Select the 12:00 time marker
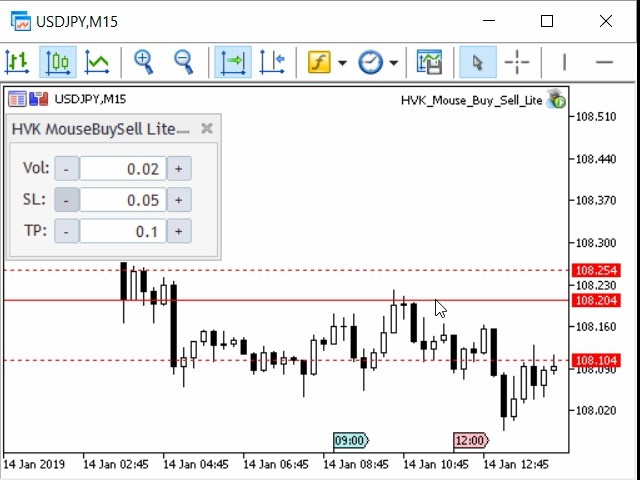 [471, 440]
